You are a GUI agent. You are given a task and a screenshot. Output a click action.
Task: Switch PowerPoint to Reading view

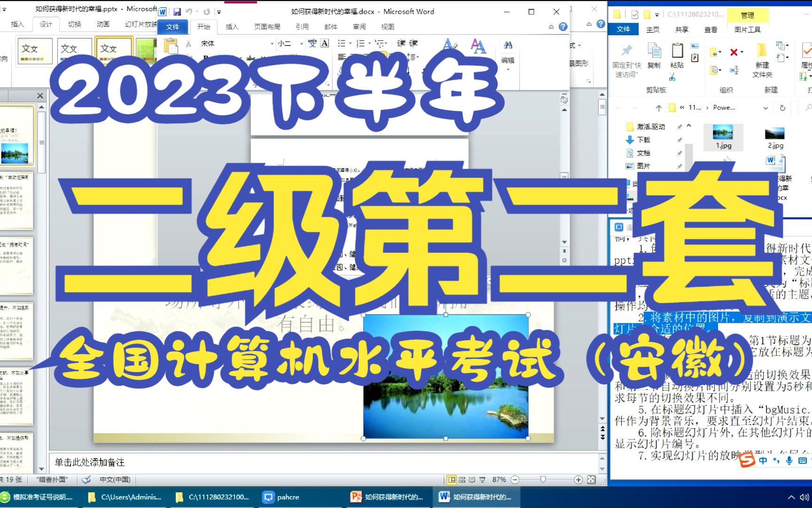(472, 480)
